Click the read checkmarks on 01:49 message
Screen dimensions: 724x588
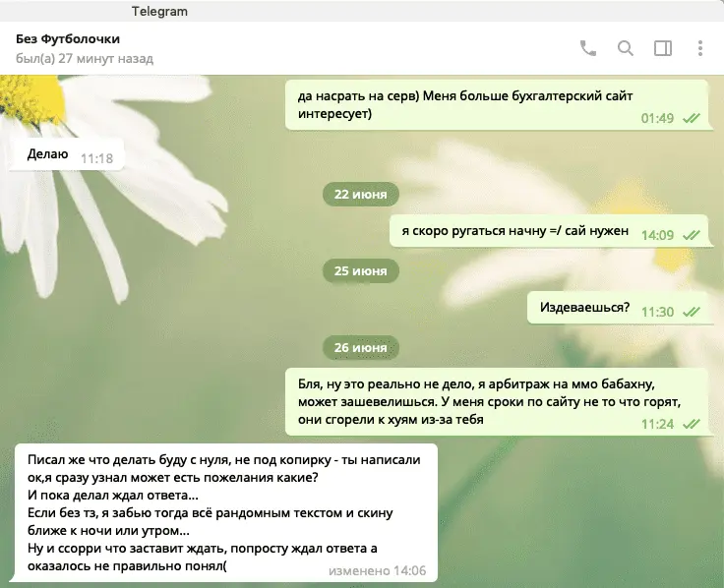pos(692,118)
